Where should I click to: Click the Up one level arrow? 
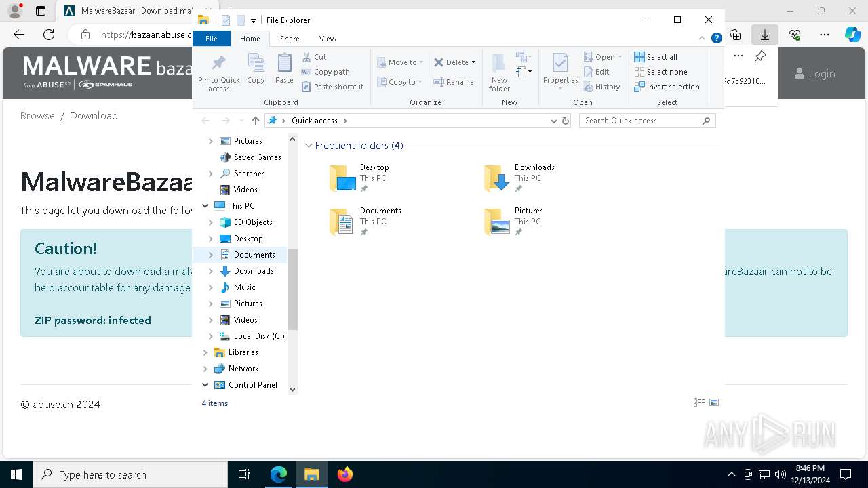click(255, 121)
